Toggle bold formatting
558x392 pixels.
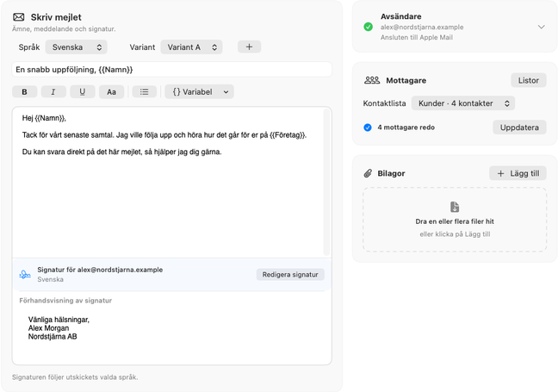25,92
